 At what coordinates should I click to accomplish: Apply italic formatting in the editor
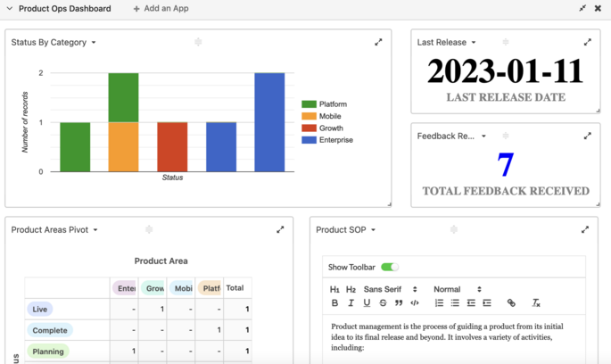(351, 303)
